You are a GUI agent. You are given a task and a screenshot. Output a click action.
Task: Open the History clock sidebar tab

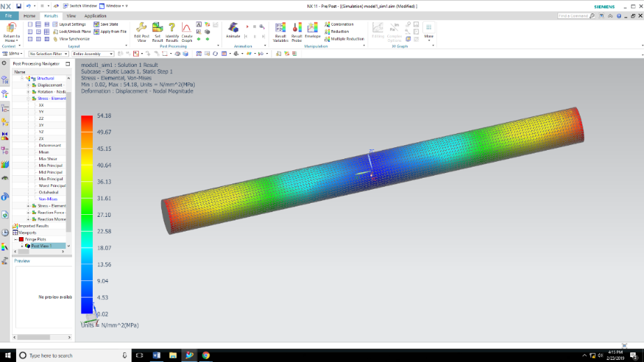[x=5, y=233]
